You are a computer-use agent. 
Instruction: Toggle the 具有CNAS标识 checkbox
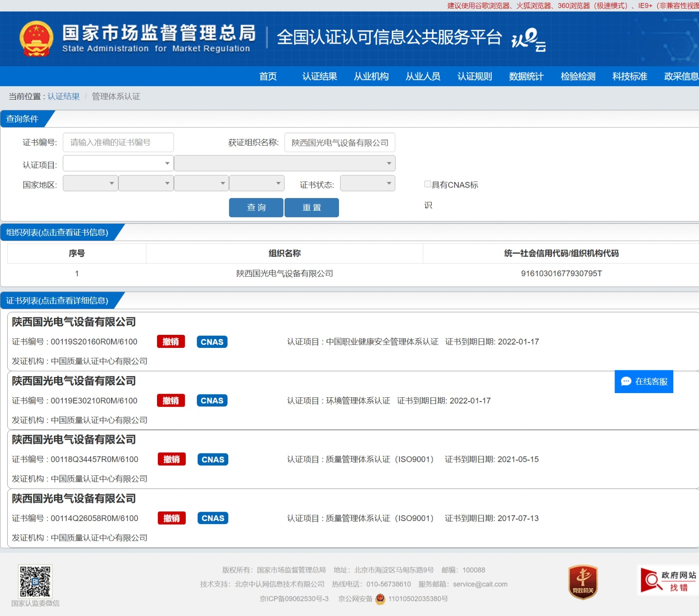tap(428, 184)
